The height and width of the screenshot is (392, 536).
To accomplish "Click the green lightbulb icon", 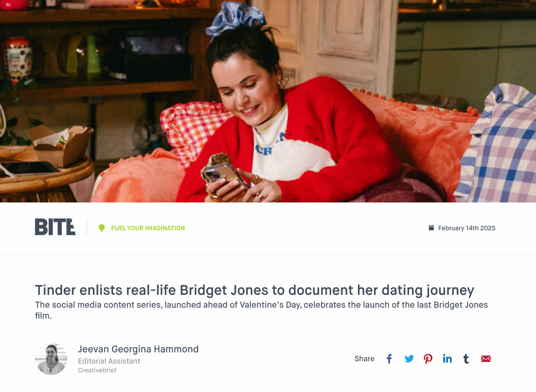I will (x=102, y=228).
